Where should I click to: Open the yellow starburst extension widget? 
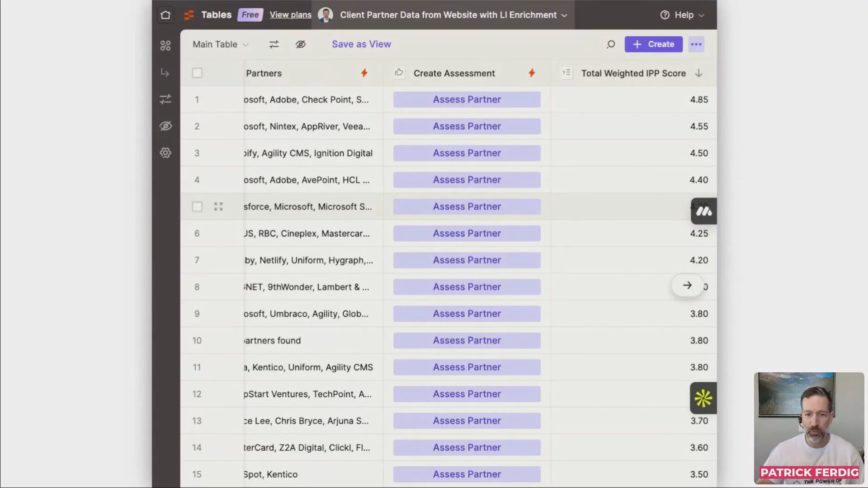[703, 398]
